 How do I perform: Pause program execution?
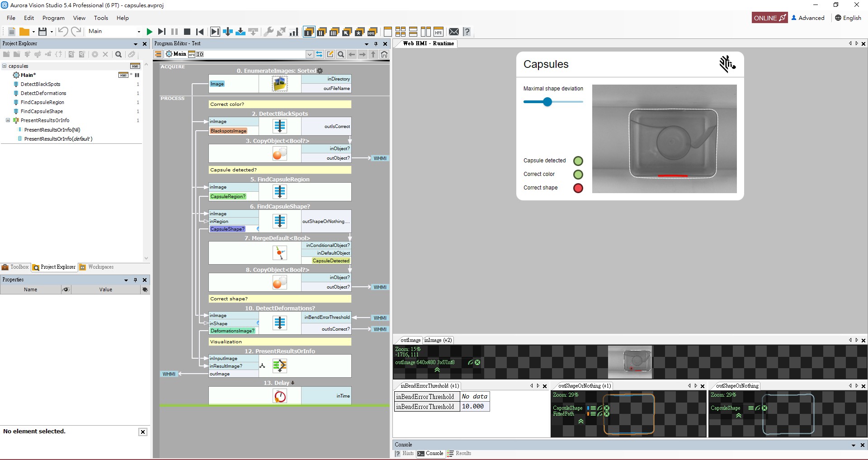175,32
